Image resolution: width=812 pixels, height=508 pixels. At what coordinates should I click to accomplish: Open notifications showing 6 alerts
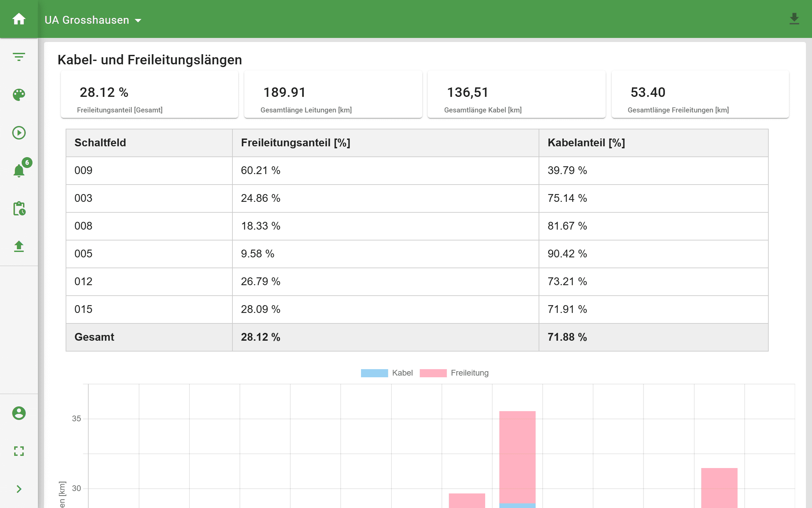click(x=19, y=171)
